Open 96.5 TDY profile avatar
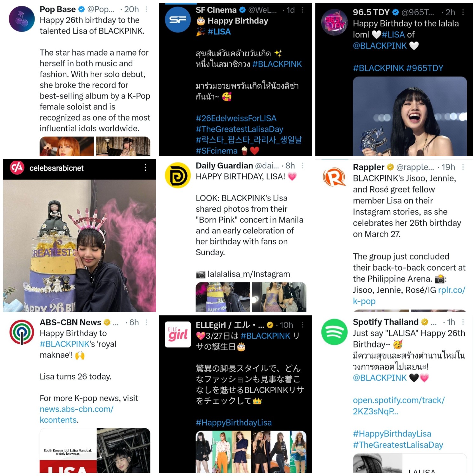 [x=334, y=22]
